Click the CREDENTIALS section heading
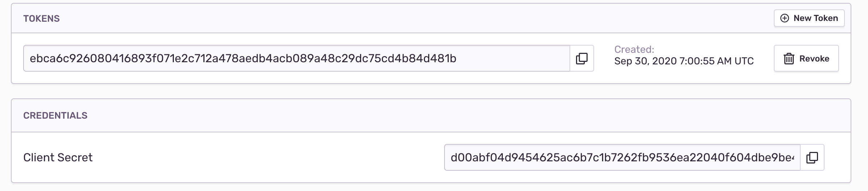 tap(55, 115)
